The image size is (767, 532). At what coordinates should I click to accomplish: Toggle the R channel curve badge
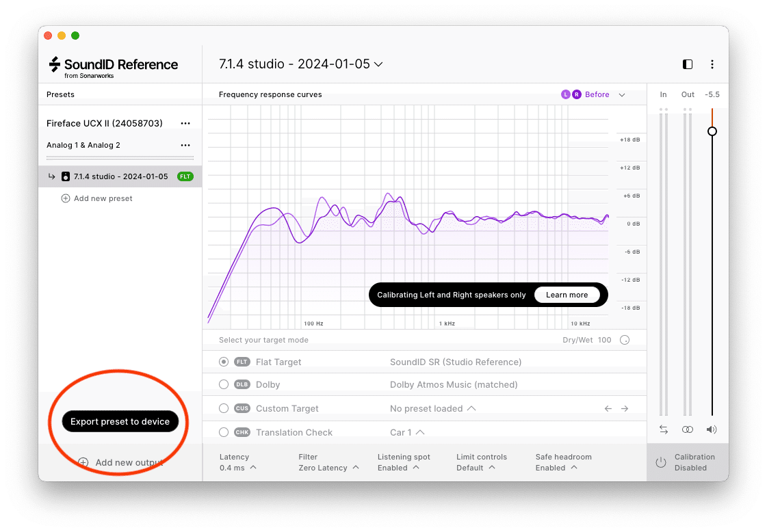(577, 94)
